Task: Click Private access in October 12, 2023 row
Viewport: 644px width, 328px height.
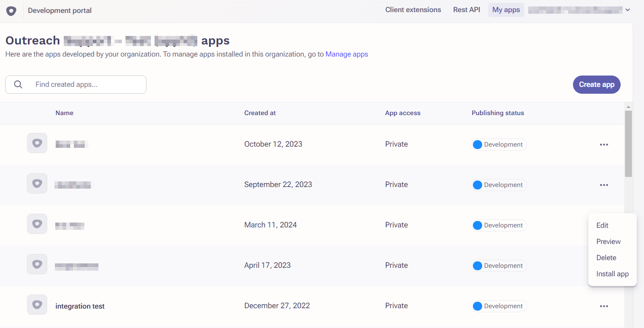Action: 396,144
